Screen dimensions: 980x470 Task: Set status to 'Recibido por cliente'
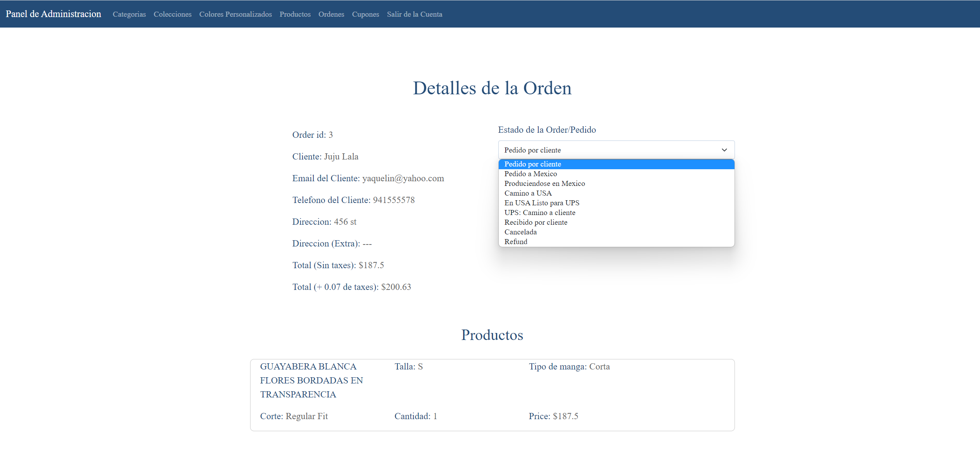point(536,222)
